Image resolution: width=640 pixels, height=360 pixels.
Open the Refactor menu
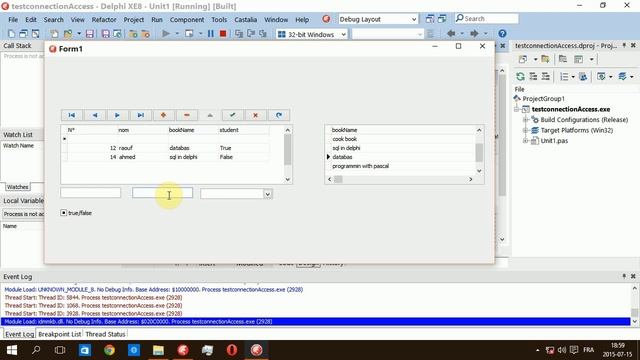(x=104, y=20)
